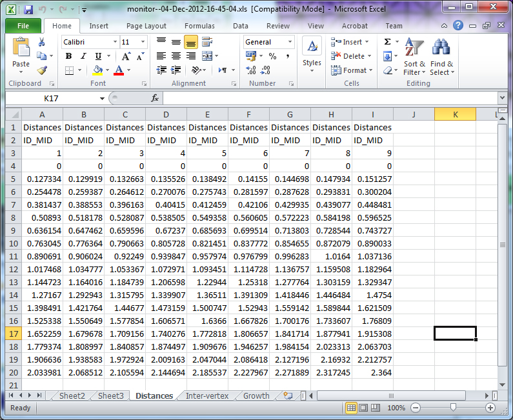Click the insert function fx icon
This screenshot has height=420, width=513.
point(155,98)
